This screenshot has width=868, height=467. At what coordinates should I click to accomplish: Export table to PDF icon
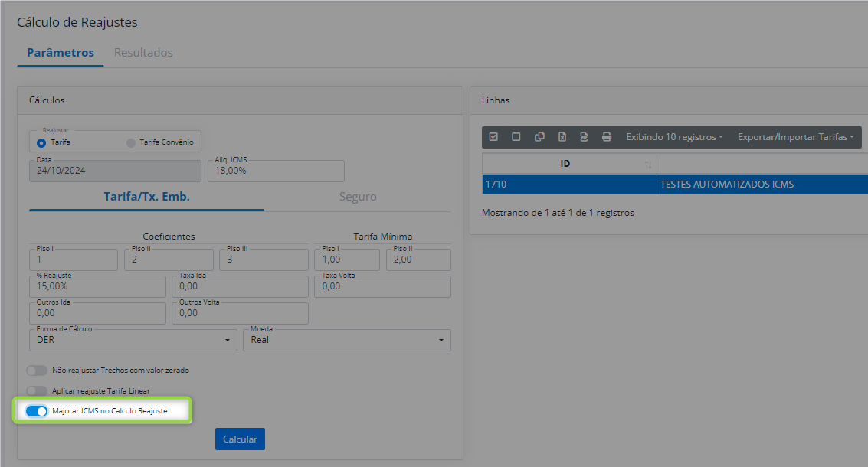click(584, 137)
